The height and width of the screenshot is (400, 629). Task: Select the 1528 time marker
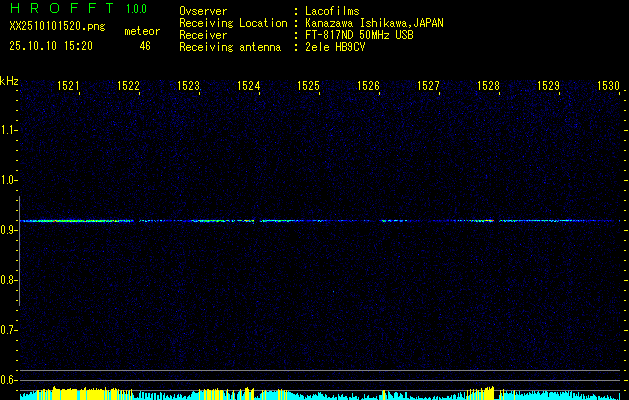pos(489,87)
